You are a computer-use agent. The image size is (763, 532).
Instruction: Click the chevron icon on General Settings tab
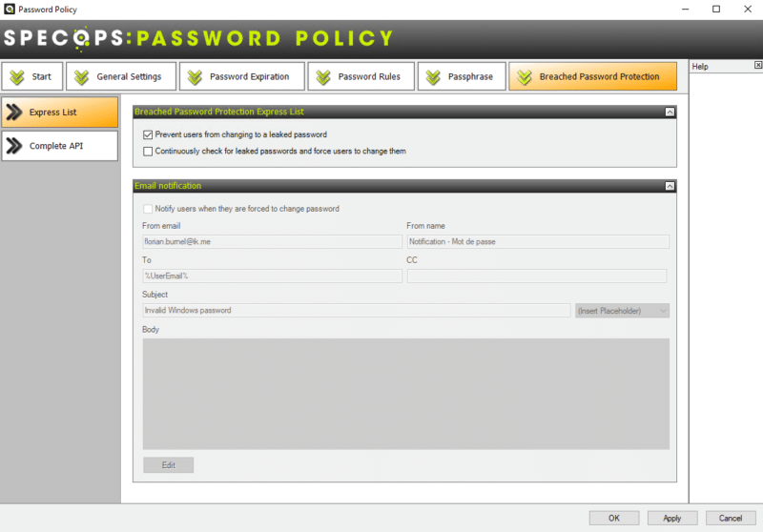tap(81, 77)
